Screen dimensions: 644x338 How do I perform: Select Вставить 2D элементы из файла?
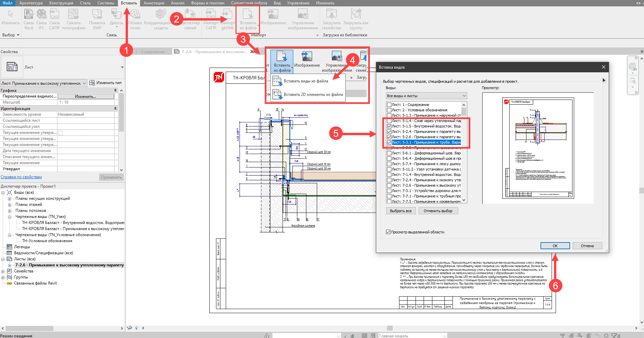pyautogui.click(x=313, y=95)
